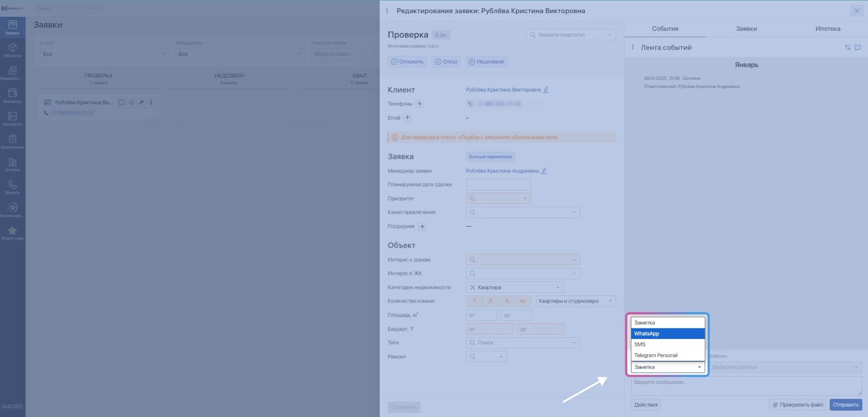The width and height of the screenshot is (868, 417).
Task: Select WhatsApp from the message type list
Action: [x=667, y=334]
